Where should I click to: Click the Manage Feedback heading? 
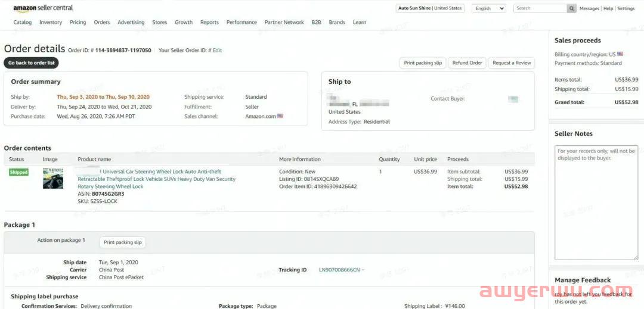click(x=583, y=280)
